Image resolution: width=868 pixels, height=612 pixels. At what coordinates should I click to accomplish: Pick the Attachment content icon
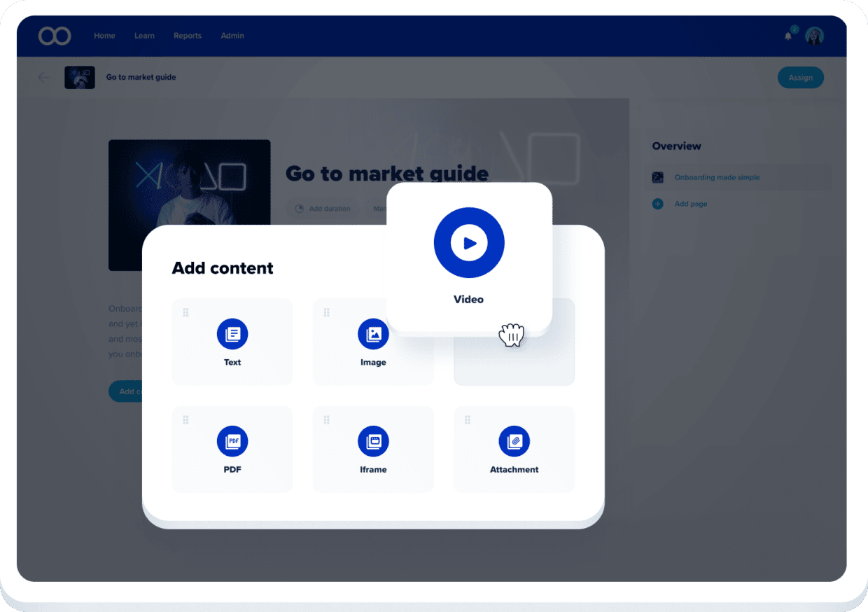(514, 441)
